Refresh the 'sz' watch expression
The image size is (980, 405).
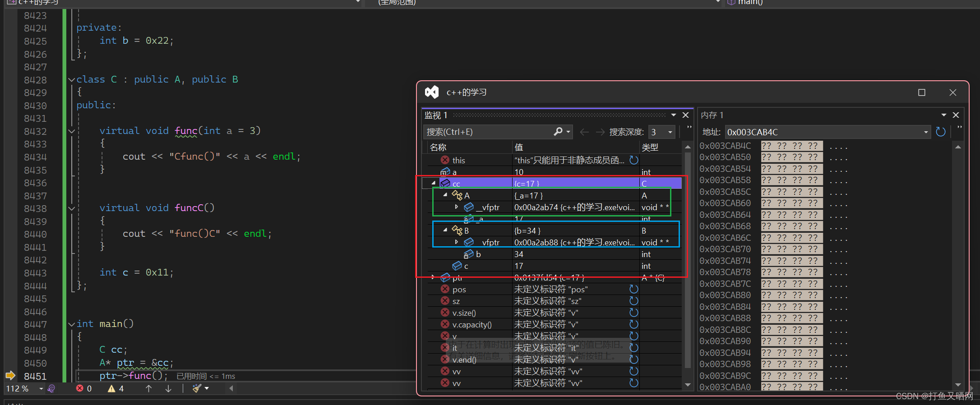coord(633,301)
